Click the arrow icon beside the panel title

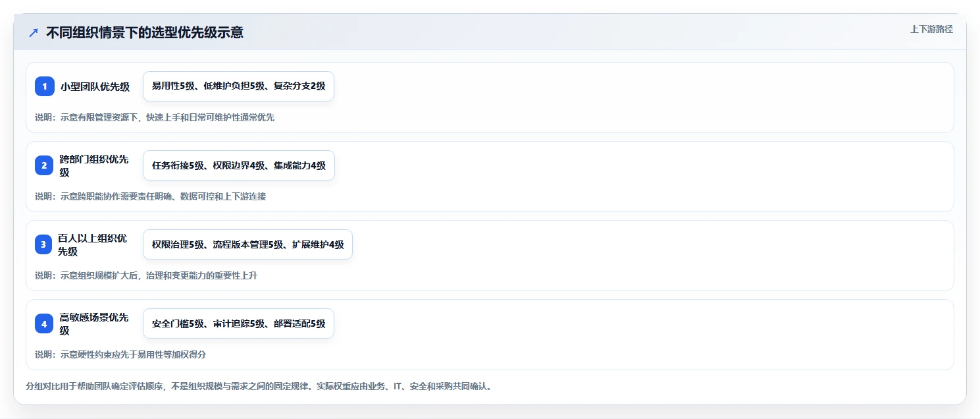(x=33, y=32)
